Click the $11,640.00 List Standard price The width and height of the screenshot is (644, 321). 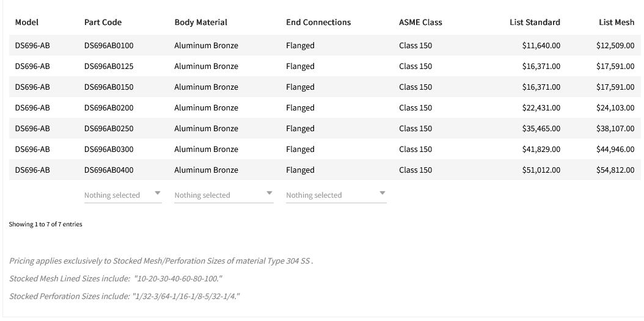541,46
